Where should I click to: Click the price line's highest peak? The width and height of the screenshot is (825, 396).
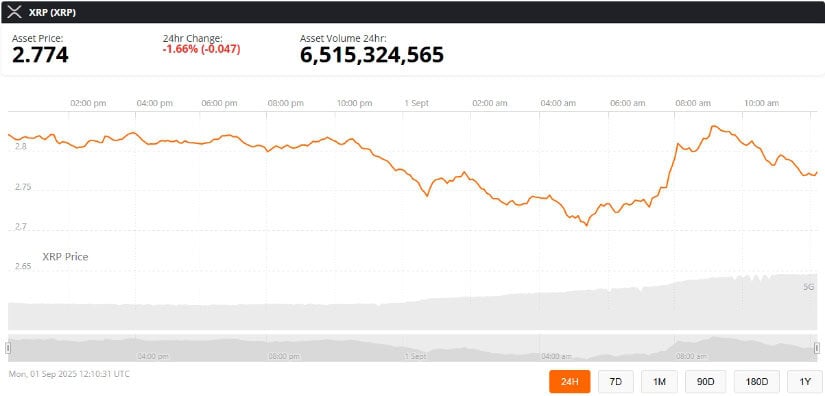(x=713, y=126)
